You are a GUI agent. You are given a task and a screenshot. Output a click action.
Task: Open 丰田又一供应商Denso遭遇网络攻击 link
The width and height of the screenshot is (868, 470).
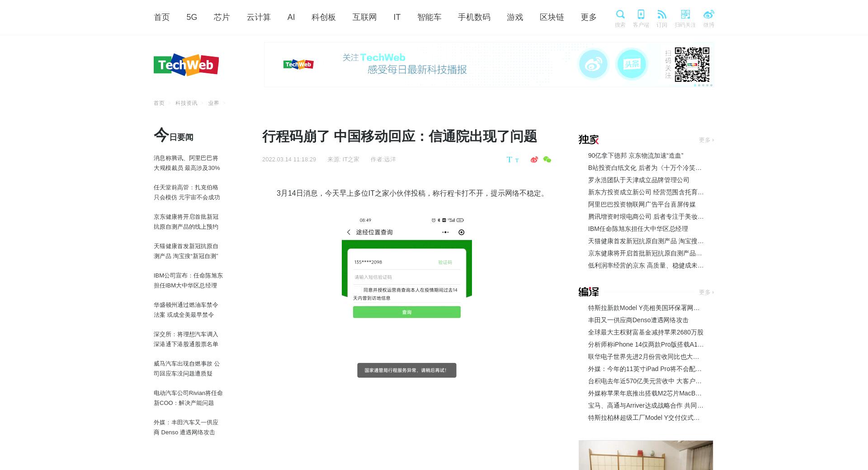point(638,320)
